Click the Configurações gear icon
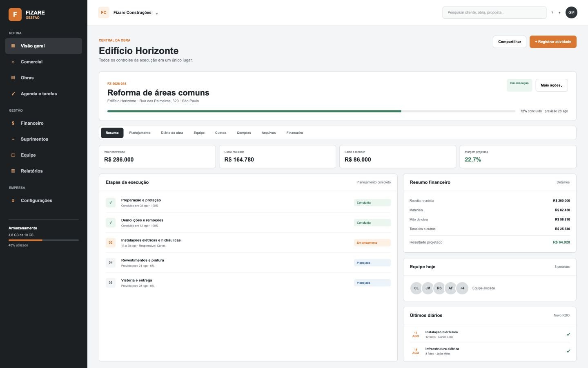Screen dimensions: 588x368 tap(13, 200)
